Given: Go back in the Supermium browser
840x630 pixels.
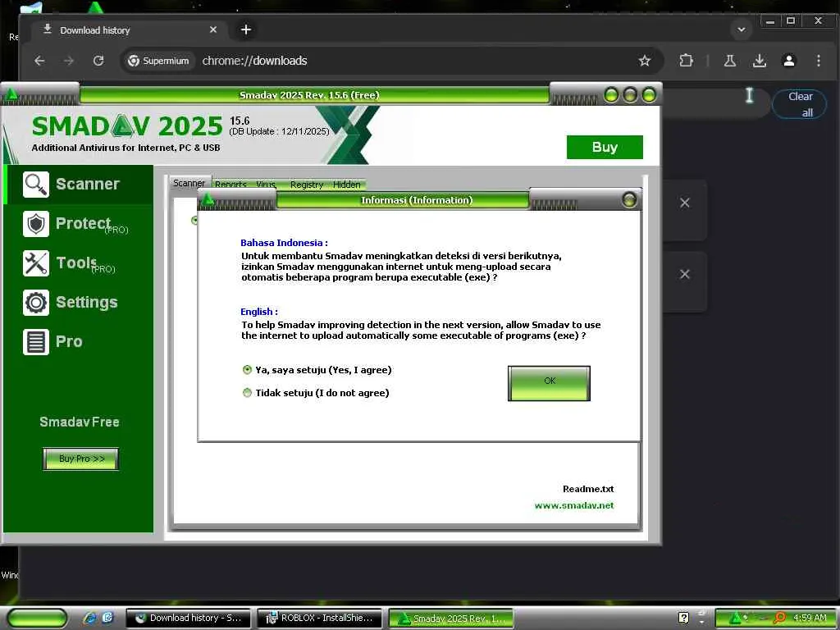Looking at the screenshot, I should click(39, 61).
